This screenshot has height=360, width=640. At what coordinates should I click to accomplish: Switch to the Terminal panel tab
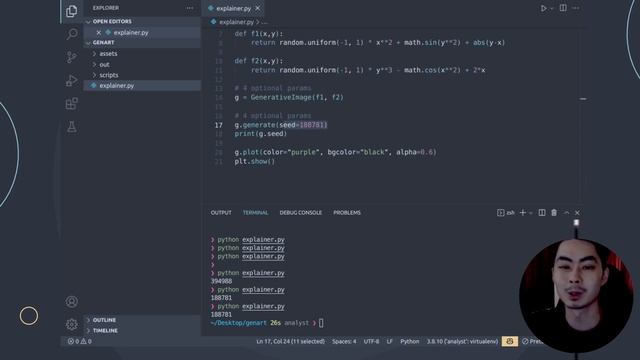[x=256, y=213]
